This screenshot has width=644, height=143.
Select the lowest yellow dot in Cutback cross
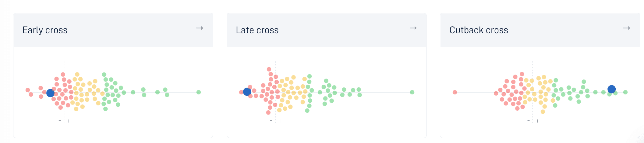click(543, 112)
